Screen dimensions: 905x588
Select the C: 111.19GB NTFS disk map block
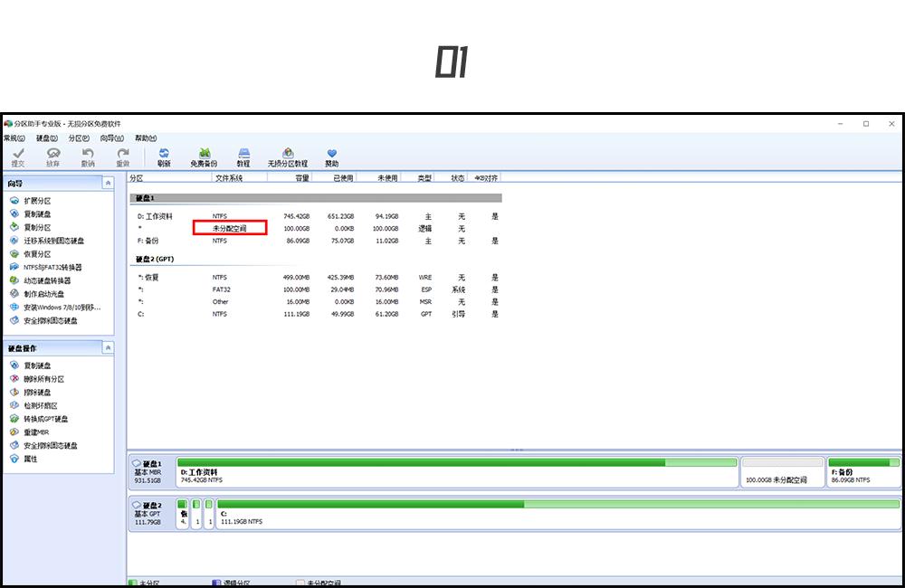(558, 513)
